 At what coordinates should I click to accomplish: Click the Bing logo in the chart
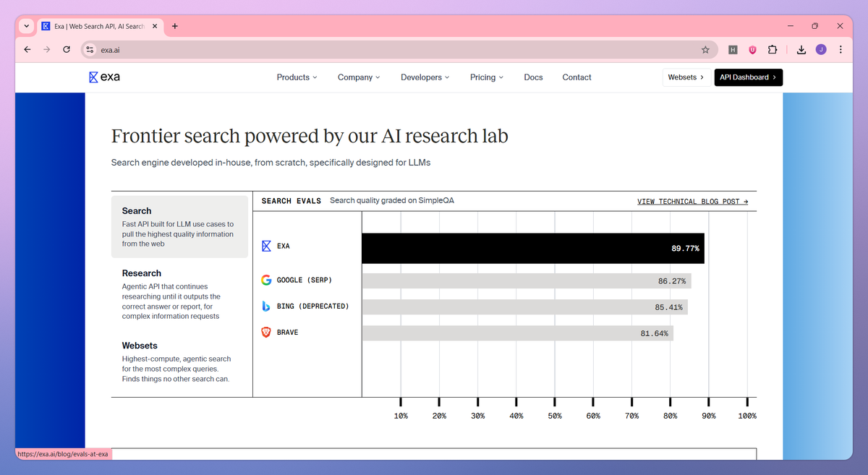click(x=266, y=306)
